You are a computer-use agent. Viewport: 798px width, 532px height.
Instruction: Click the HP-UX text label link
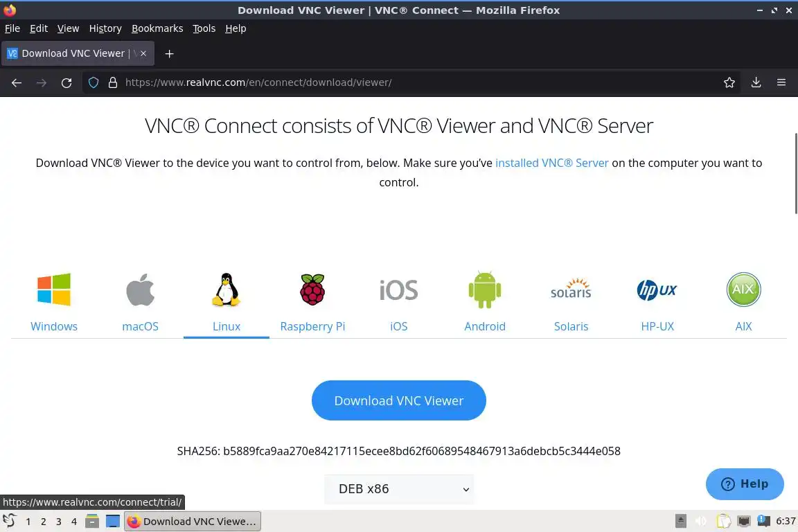click(x=657, y=326)
